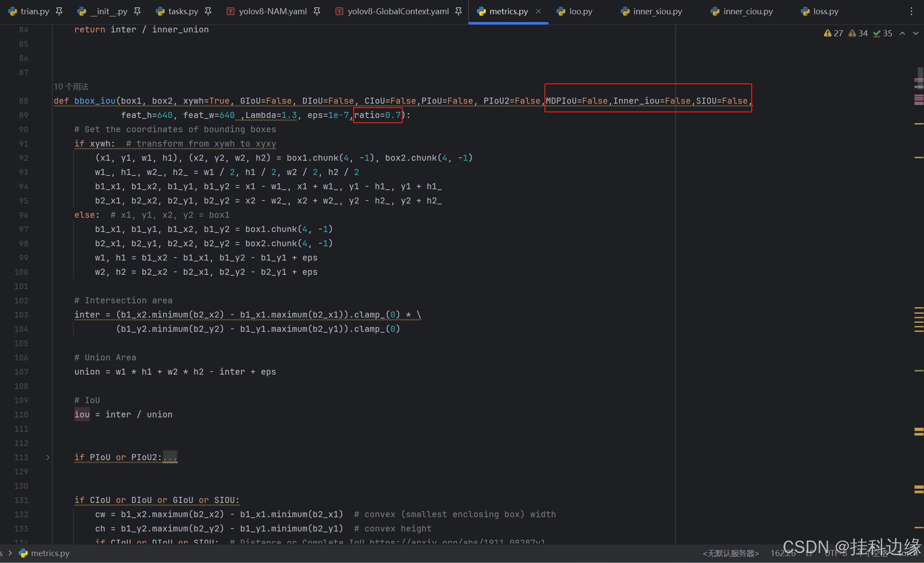
Task: Click the '10 个用法' usages hint
Action: (71, 86)
